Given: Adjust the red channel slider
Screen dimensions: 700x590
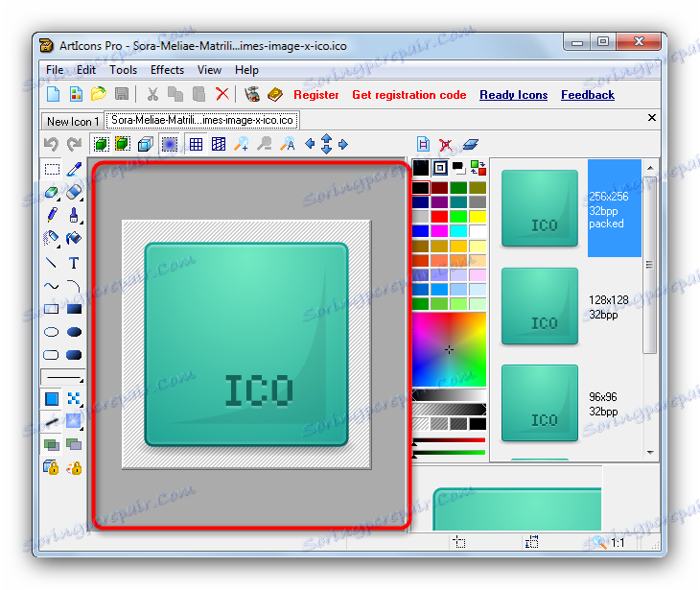Looking at the screenshot, I should pyautogui.click(x=449, y=441).
